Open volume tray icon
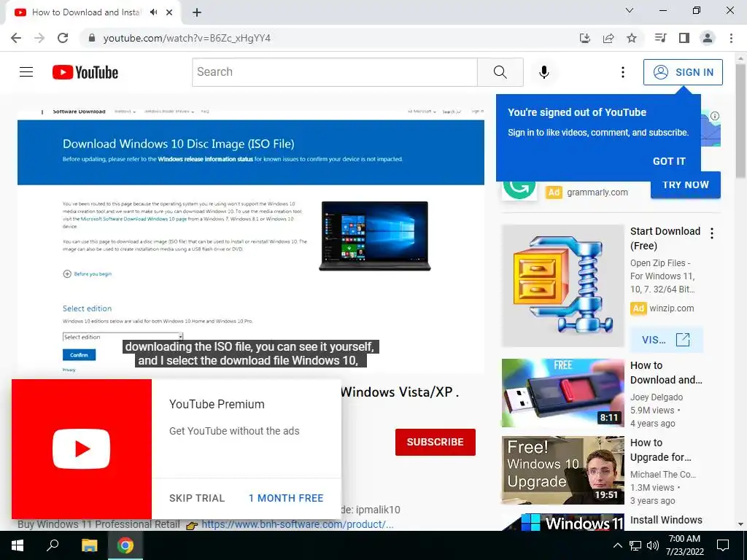 click(x=653, y=545)
